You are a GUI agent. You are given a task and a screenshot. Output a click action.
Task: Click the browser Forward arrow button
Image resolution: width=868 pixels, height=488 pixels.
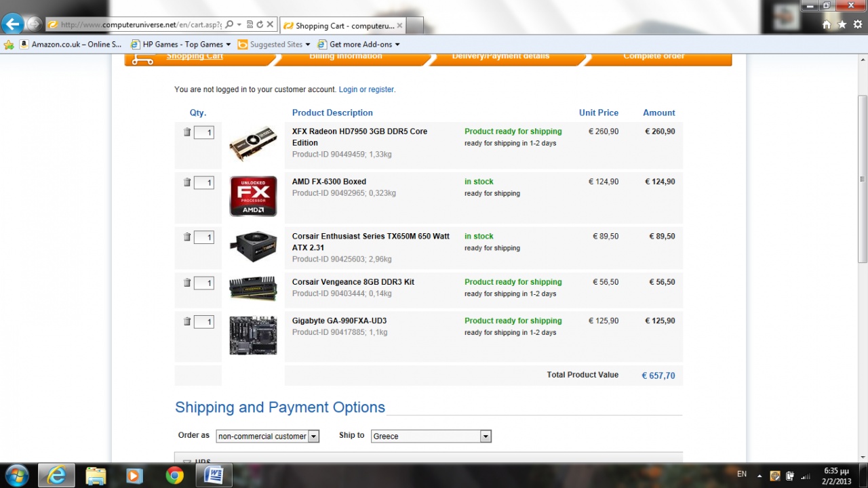point(33,24)
